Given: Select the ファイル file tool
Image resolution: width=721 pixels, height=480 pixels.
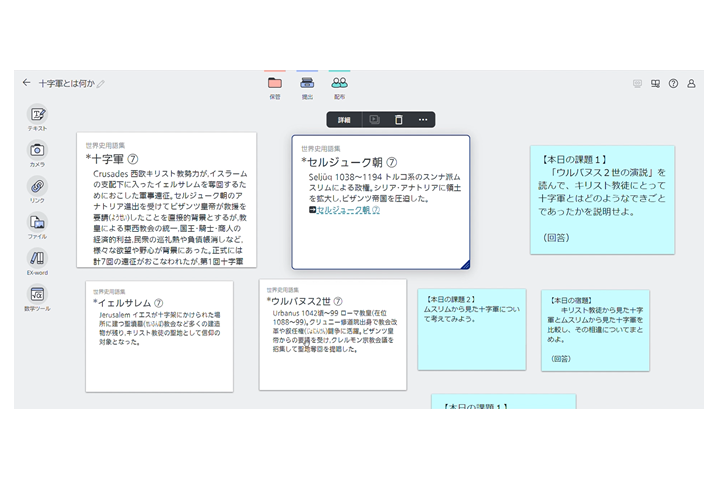Looking at the screenshot, I should 37,222.
